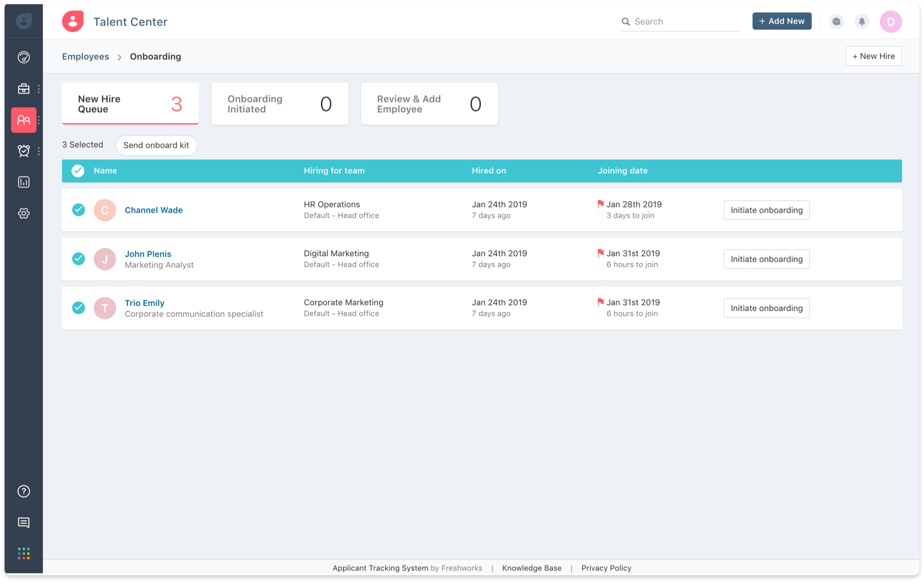Image resolution: width=924 pixels, height=582 pixels.
Task: Switch to the Review & Add Employee tab
Action: [429, 103]
